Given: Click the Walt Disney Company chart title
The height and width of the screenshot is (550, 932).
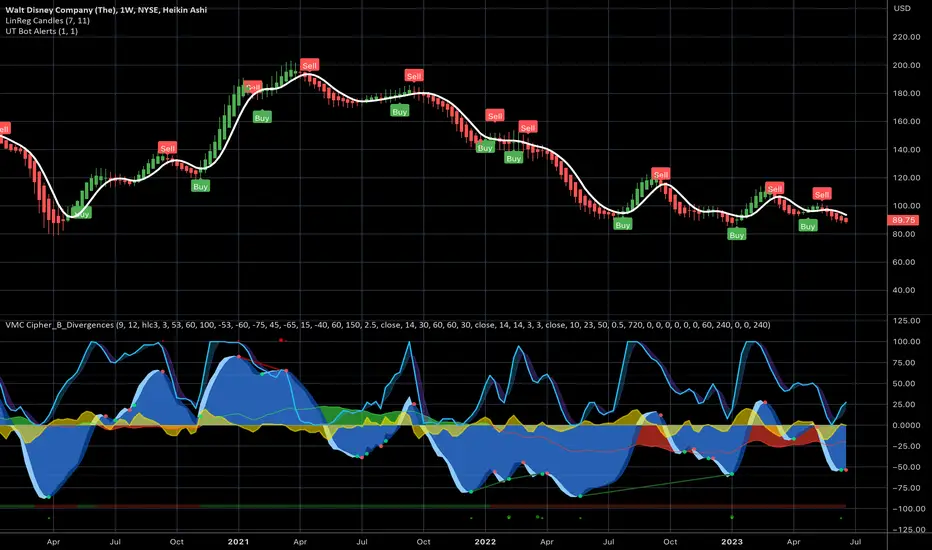Looking at the screenshot, I should [x=106, y=10].
